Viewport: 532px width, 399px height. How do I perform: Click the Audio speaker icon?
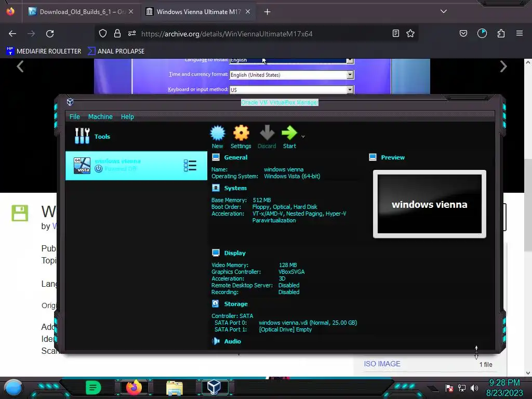point(216,341)
